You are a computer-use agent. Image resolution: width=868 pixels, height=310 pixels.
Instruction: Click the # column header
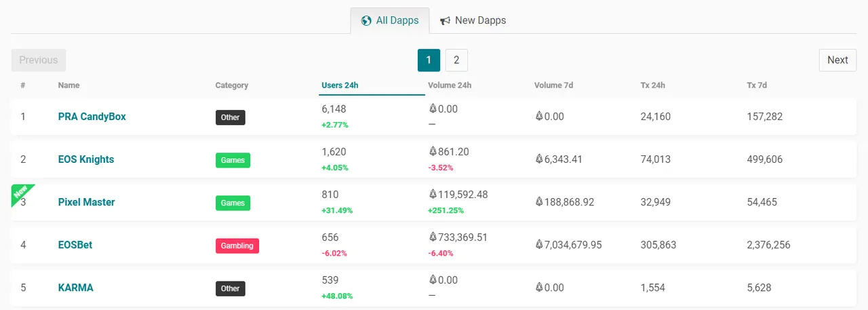(x=23, y=85)
